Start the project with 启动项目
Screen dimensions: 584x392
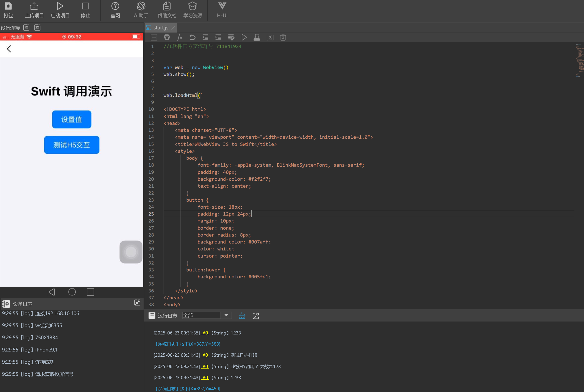60,10
